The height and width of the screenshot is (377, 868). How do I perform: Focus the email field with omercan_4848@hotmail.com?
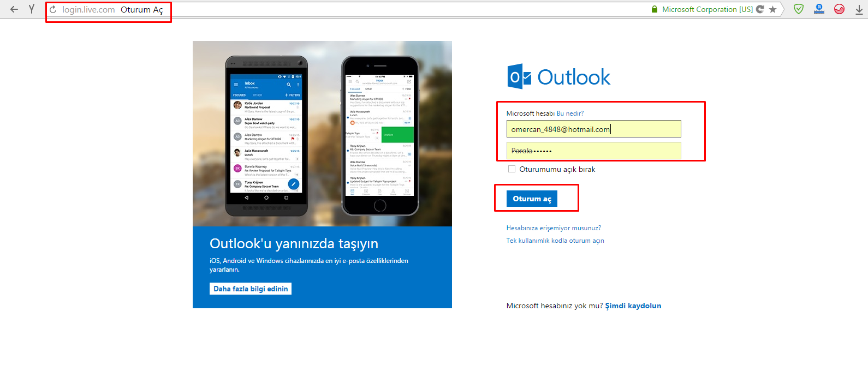[594, 129]
